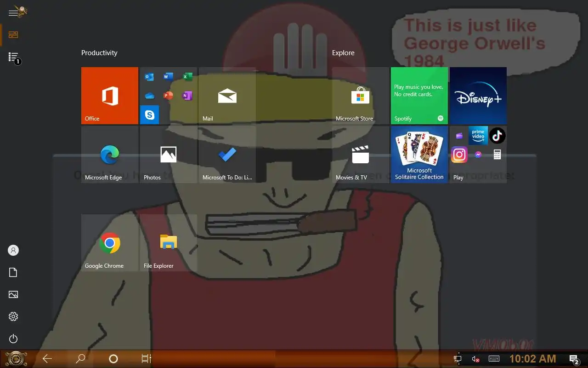Open the Disney+ tile

478,96
